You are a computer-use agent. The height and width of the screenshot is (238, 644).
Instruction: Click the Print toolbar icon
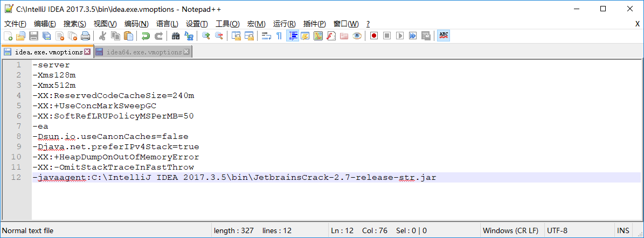click(x=85, y=36)
